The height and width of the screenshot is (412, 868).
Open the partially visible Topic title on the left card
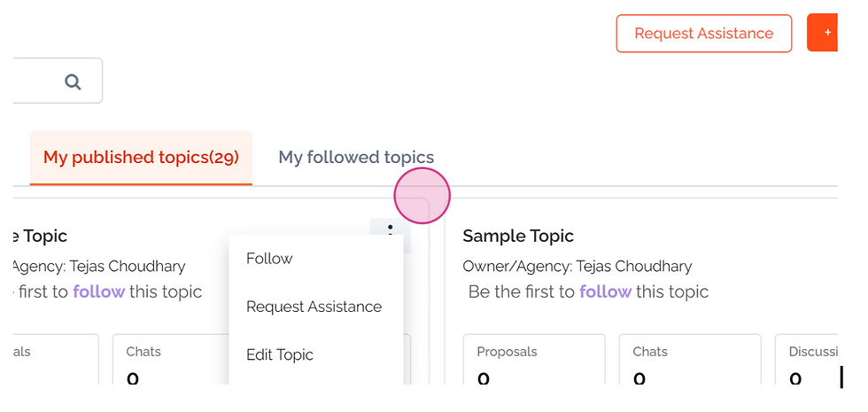39,236
